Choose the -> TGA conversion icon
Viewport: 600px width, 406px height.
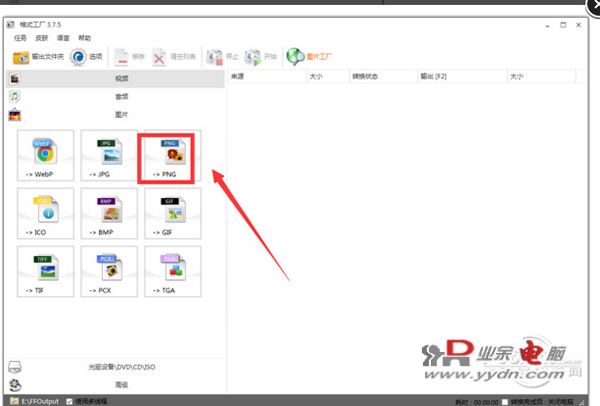(x=173, y=271)
